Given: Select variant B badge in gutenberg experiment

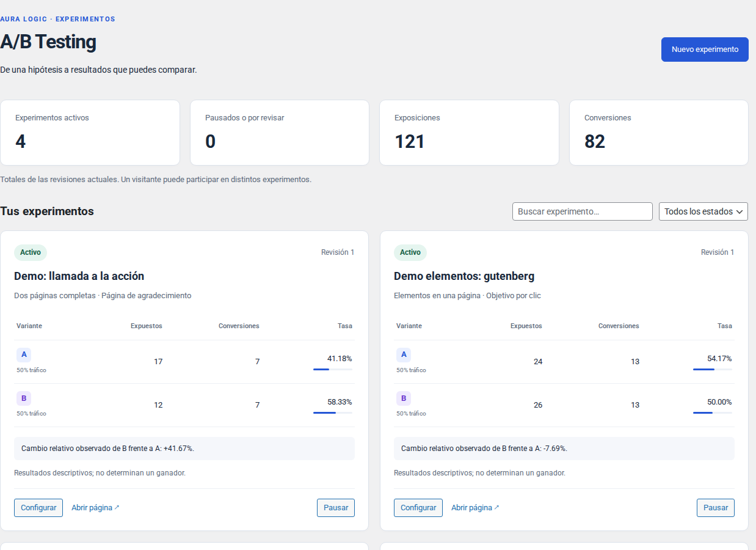Looking at the screenshot, I should pyautogui.click(x=404, y=398).
